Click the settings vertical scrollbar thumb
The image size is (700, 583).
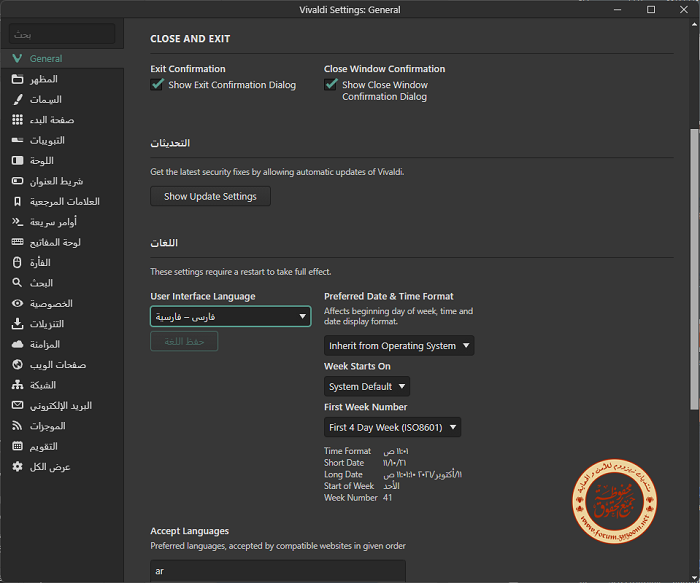[x=694, y=269]
